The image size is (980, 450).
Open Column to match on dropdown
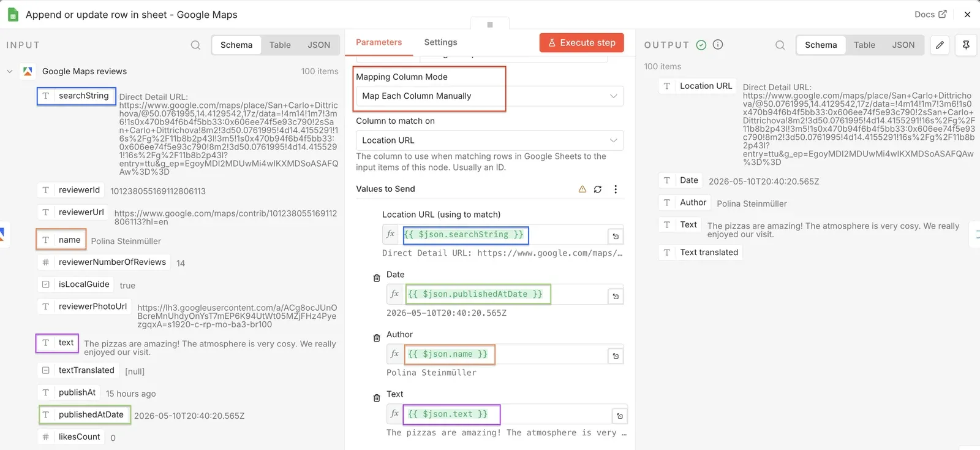click(490, 140)
